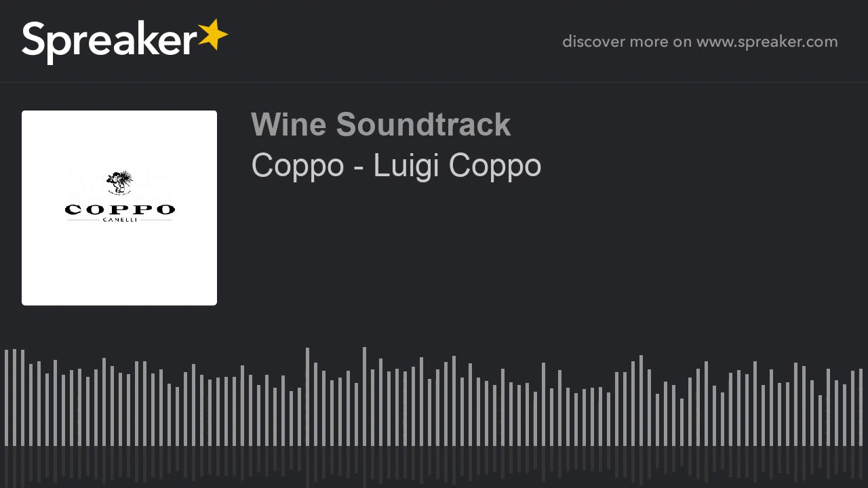868x488 pixels.
Task: Select the Coppo - Luigi Coppo episode title
Action: pos(396,165)
